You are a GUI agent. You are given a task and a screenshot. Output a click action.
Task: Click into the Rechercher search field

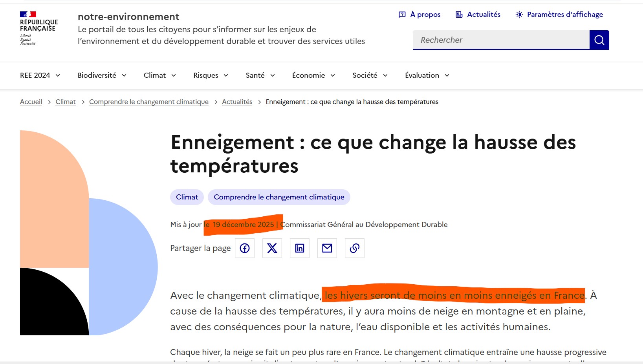pyautogui.click(x=501, y=40)
